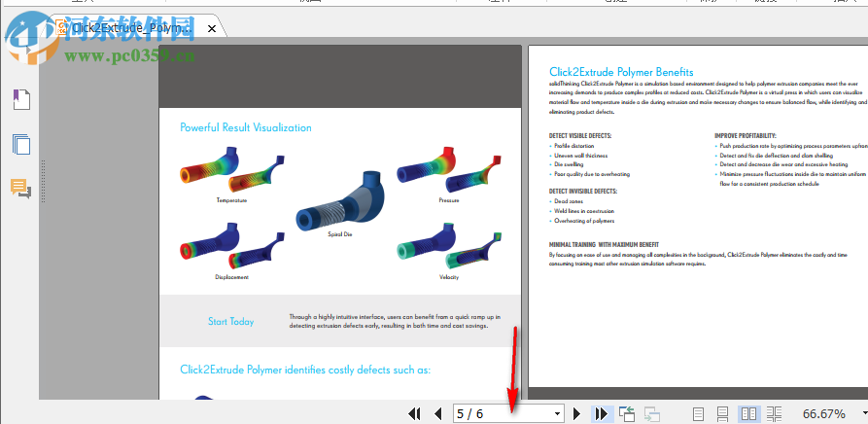Click the Click2Extrude Polymer Benefits heading
This screenshot has height=424, width=868.
point(621,72)
